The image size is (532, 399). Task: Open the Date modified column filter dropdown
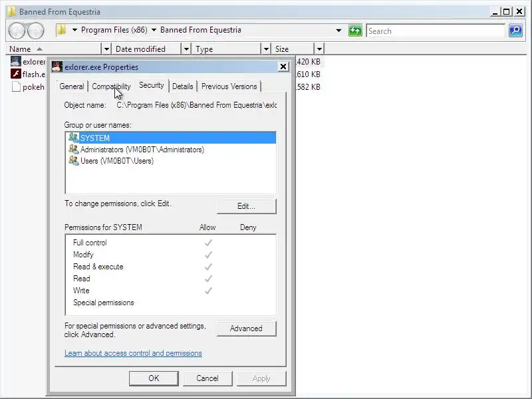(186, 49)
